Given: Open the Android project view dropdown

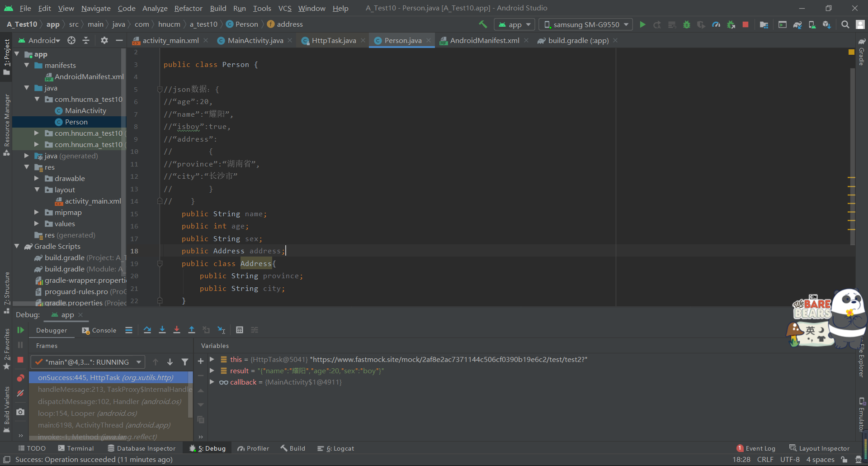Looking at the screenshot, I should 39,40.
